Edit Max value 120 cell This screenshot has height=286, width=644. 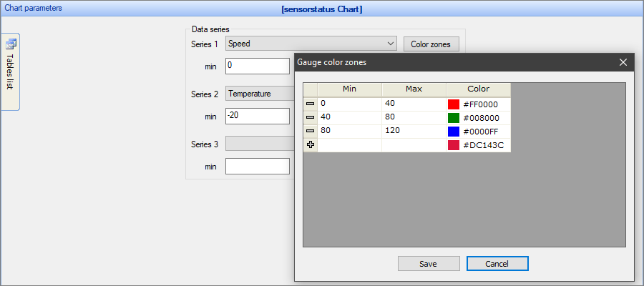tap(414, 131)
